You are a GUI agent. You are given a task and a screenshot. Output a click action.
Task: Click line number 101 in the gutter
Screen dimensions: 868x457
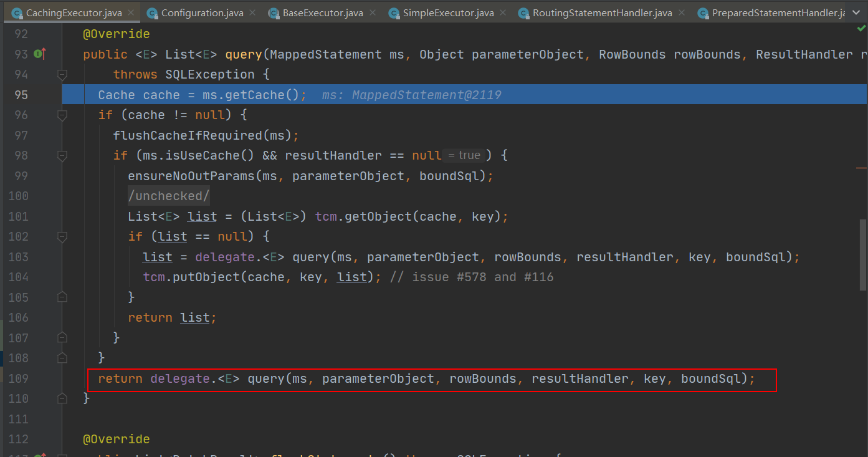tap(17, 216)
